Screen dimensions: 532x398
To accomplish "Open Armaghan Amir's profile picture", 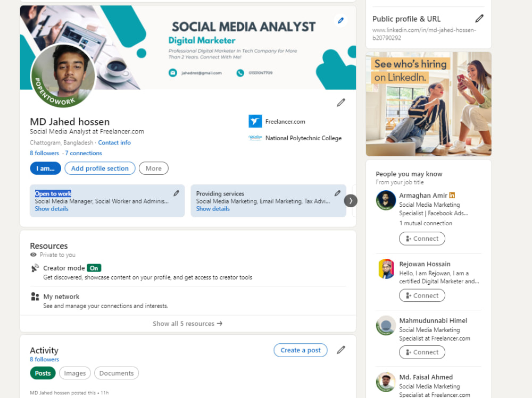I will [386, 200].
